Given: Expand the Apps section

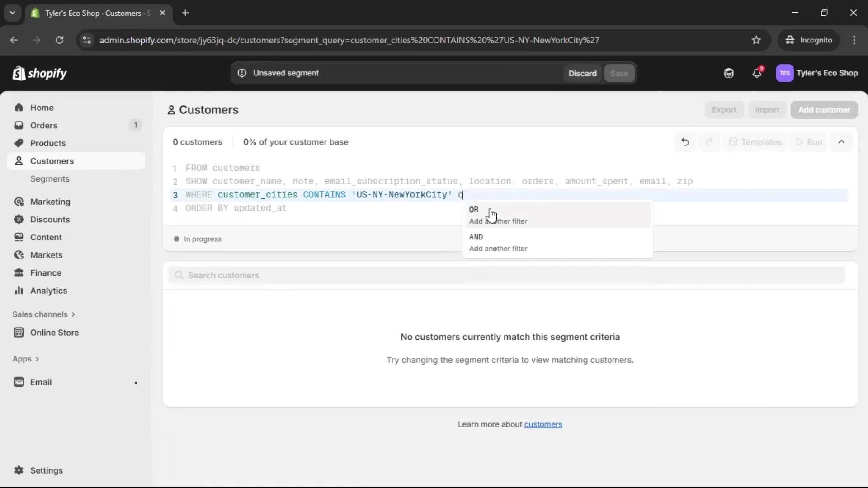Looking at the screenshot, I should [x=26, y=358].
